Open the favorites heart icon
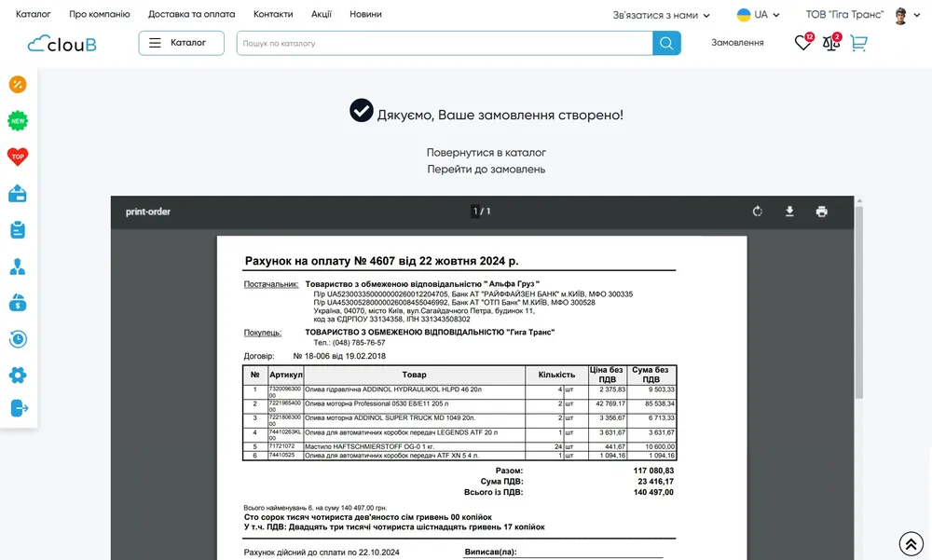 click(x=803, y=43)
